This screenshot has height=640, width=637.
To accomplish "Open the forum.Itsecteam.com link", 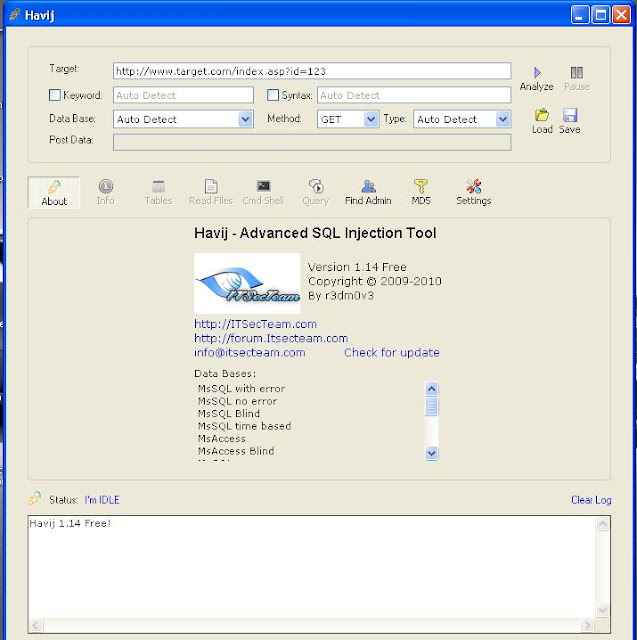I will coord(271,338).
